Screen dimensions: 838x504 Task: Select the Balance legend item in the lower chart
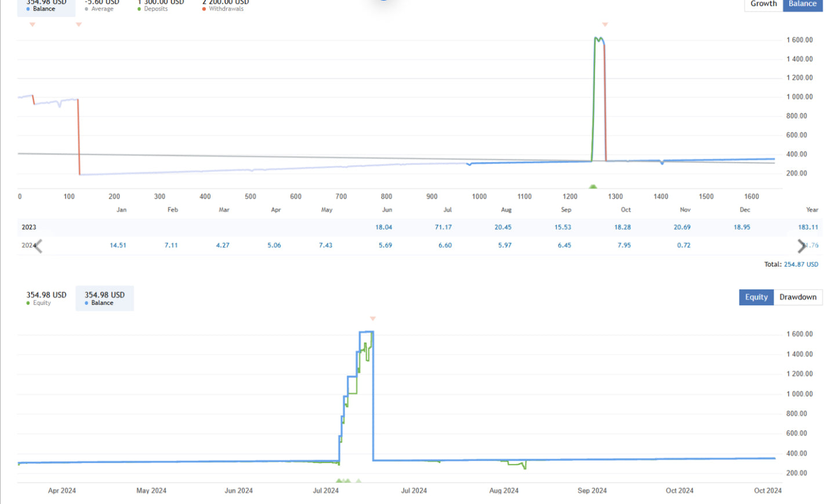pos(104,298)
